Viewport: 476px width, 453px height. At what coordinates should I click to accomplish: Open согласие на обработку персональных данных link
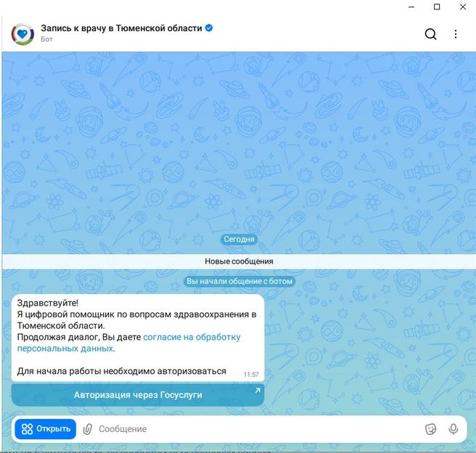pyautogui.click(x=128, y=343)
